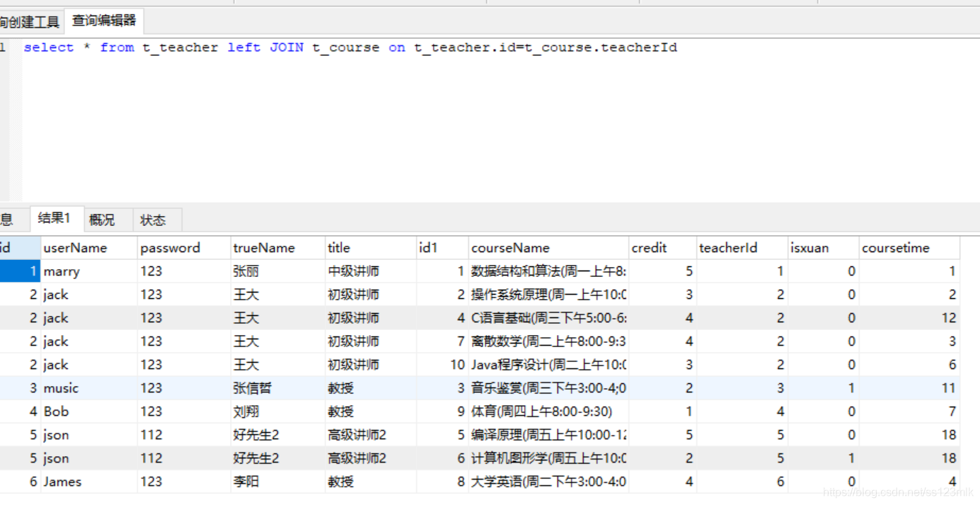Select the 离散数学 courseName cell

(548, 341)
